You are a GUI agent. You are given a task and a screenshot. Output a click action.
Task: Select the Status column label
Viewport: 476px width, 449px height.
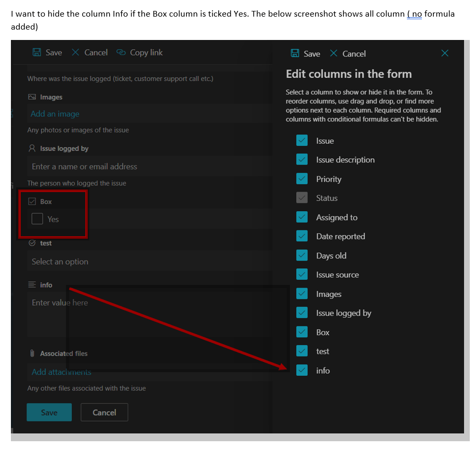(327, 198)
